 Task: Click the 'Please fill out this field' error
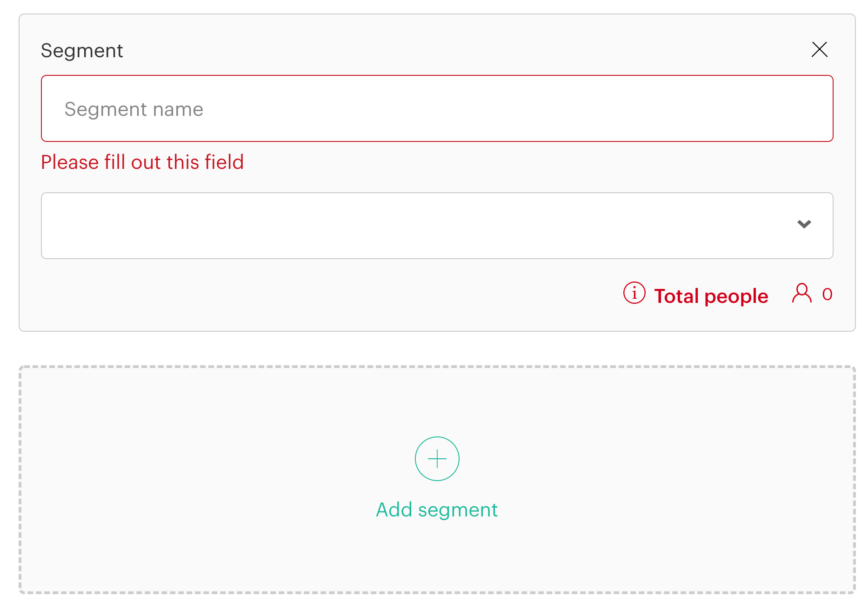point(142,162)
